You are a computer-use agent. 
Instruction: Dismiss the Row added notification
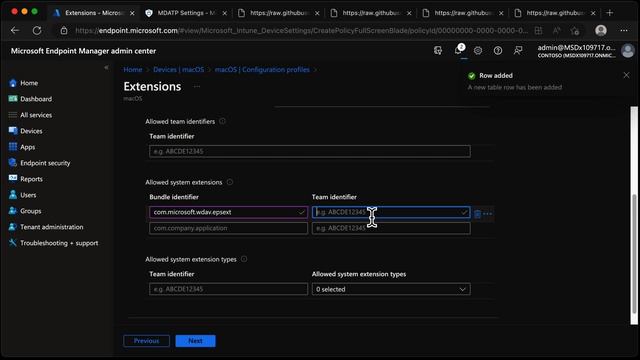626,75
